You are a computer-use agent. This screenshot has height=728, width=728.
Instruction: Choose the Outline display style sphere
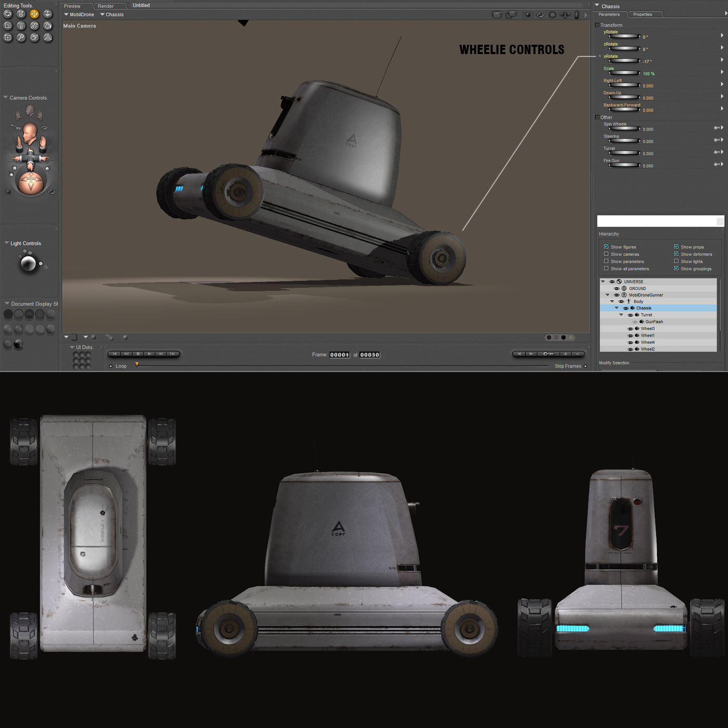(x=19, y=314)
